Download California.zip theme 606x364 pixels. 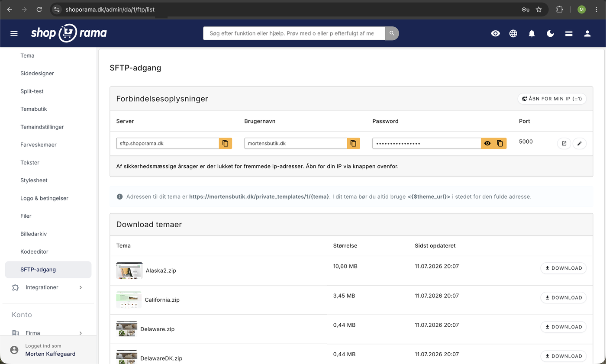564,297
